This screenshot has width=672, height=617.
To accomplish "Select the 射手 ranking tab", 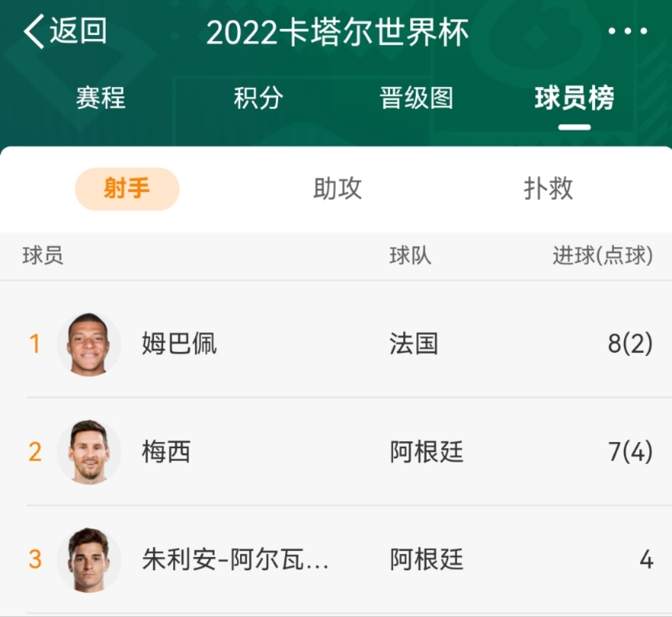I will tap(127, 188).
